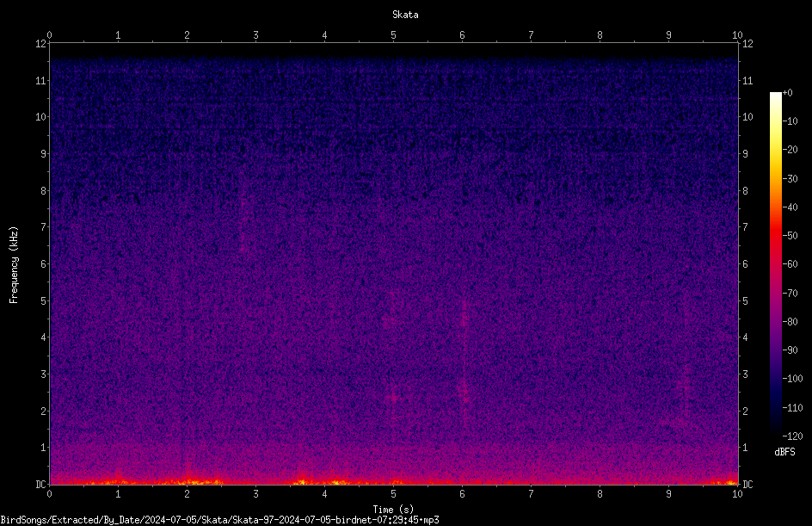Click the '-80' label on the color scale
The height and width of the screenshot is (526, 812).
tap(790, 321)
